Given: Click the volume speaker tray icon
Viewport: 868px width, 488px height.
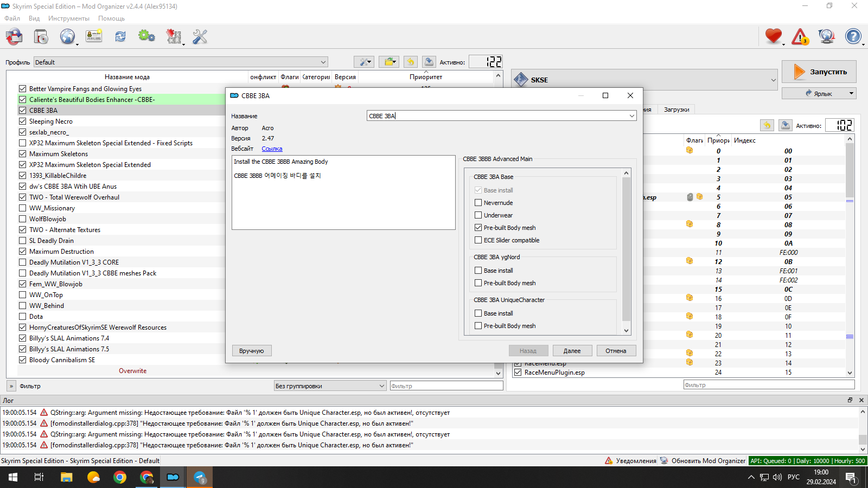Looking at the screenshot, I should coord(777,477).
